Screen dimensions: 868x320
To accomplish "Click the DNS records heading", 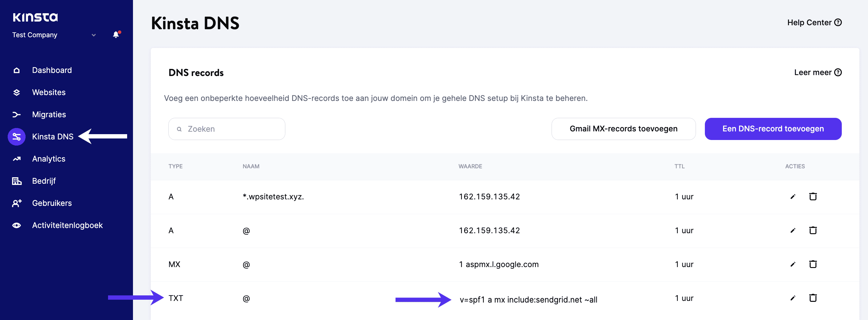I will (196, 73).
